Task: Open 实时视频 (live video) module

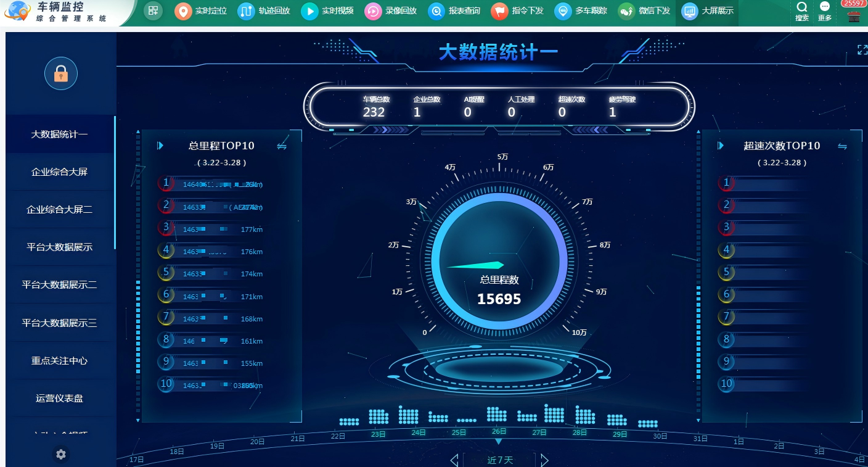Action: 326,11
